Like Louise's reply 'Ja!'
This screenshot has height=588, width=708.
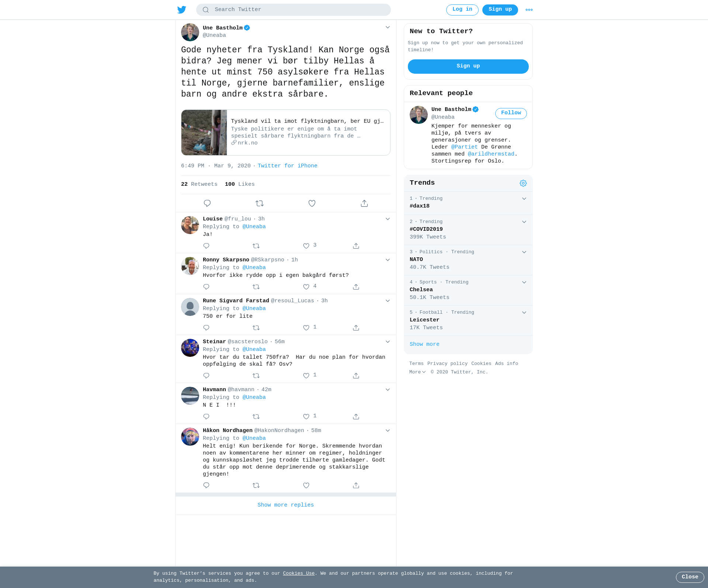tap(306, 246)
